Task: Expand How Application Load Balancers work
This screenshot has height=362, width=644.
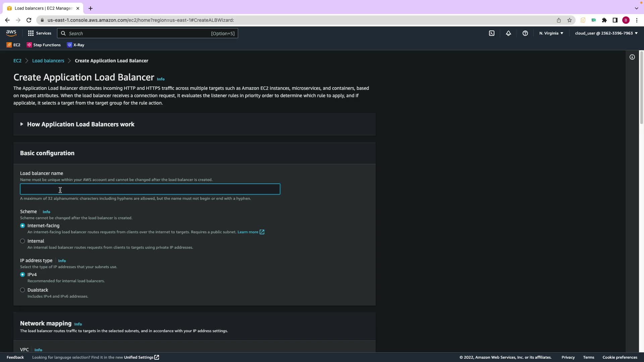Action: point(80,124)
